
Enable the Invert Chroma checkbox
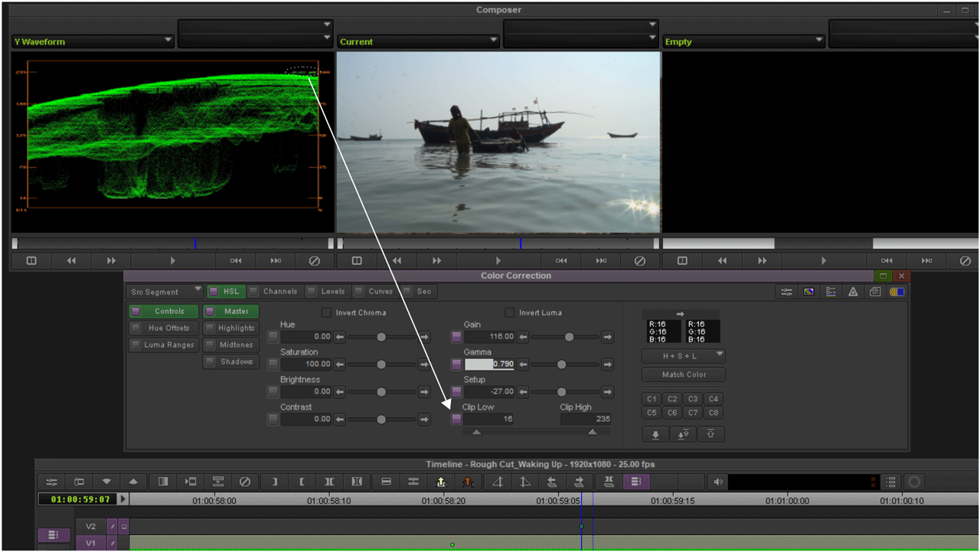(x=326, y=312)
